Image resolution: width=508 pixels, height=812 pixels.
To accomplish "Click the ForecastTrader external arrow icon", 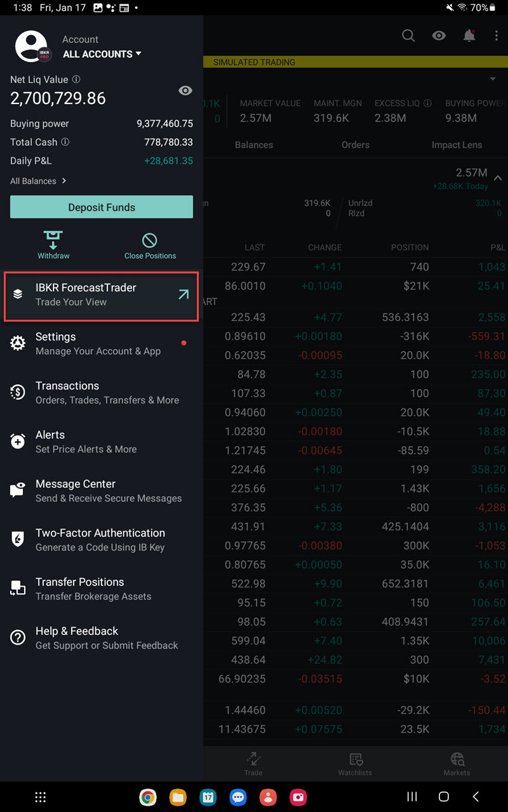I will tap(184, 294).
